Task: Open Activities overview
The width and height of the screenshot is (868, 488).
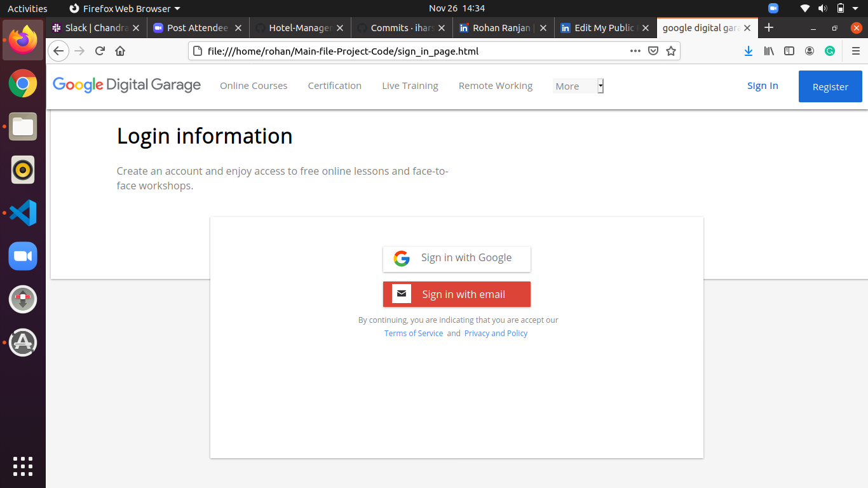Action: 27,8
